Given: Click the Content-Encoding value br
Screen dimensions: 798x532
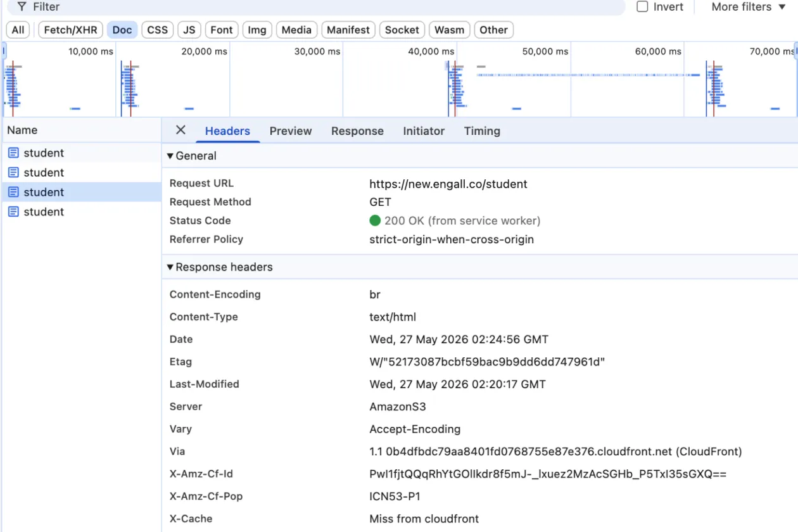Looking at the screenshot, I should [x=375, y=294].
